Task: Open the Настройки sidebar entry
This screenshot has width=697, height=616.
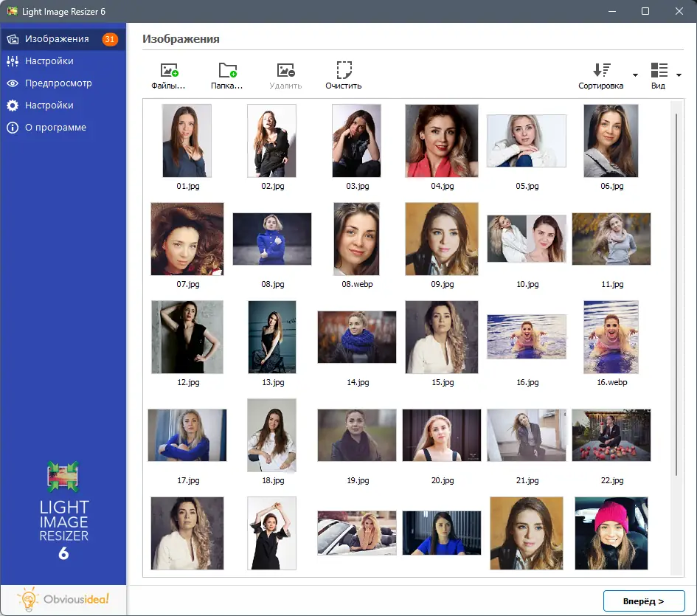Action: click(52, 60)
